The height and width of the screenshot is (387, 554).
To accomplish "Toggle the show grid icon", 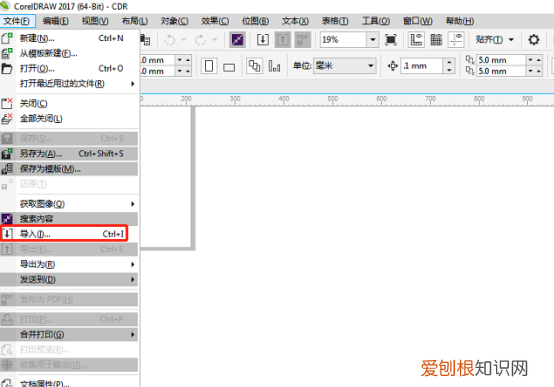I will [436, 40].
